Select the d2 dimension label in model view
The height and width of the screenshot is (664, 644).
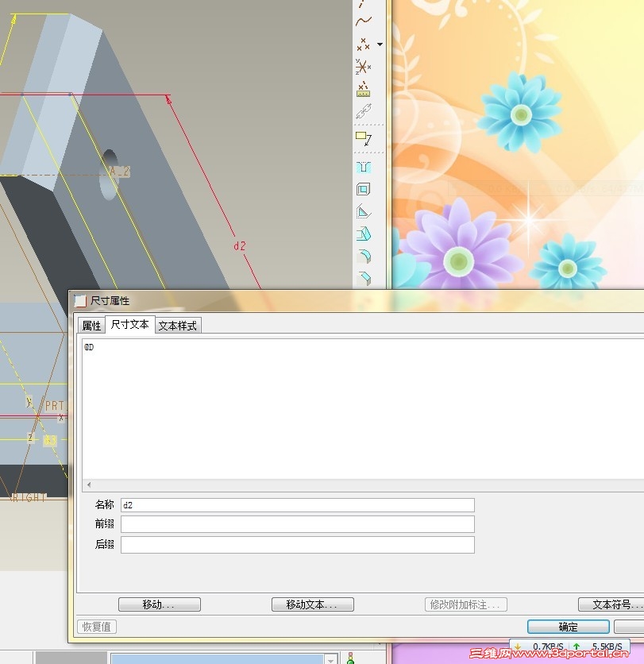(x=239, y=246)
